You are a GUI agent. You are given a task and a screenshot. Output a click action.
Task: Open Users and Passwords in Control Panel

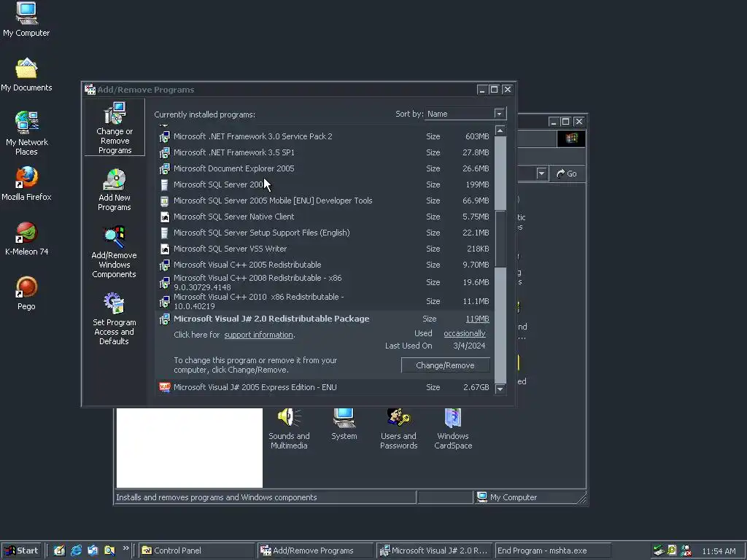coord(399,429)
